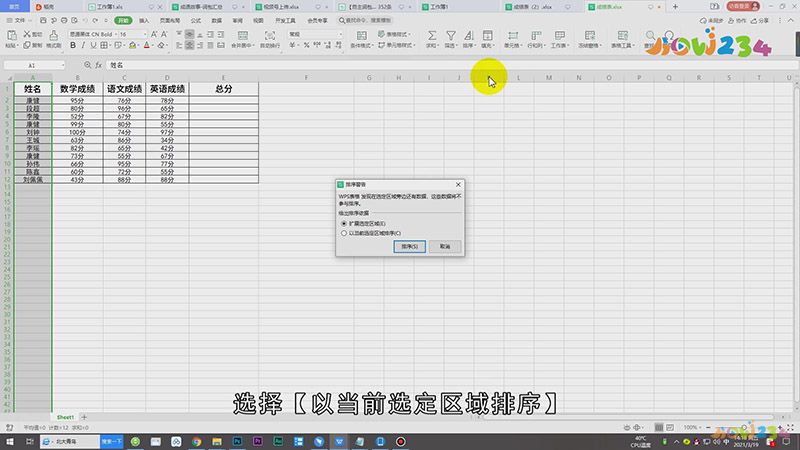The width and height of the screenshot is (800, 450).
Task: Click the AutoSum sigma icon
Action: pos(432,35)
